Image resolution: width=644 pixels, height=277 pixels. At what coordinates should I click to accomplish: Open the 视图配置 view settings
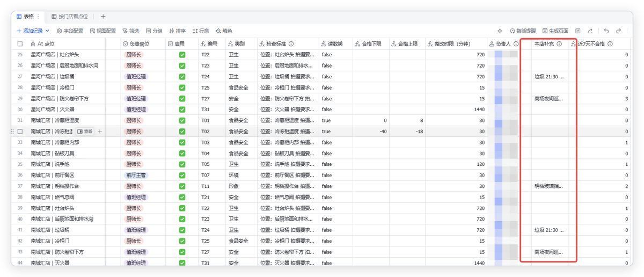point(103,31)
